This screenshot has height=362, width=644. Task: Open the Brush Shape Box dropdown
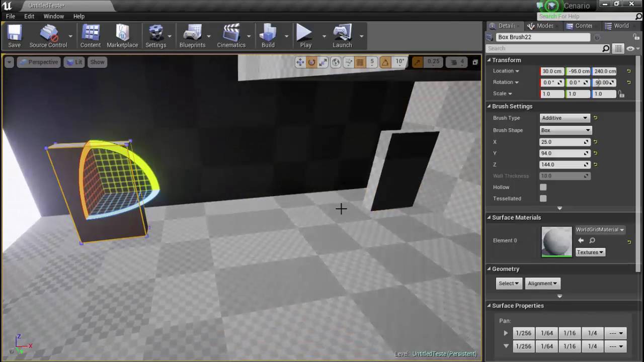click(566, 130)
